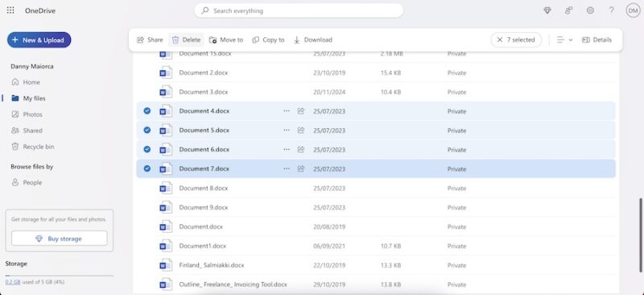644x295 pixels.
Task: Click share icon on Document 5.docx row
Action: (300, 130)
